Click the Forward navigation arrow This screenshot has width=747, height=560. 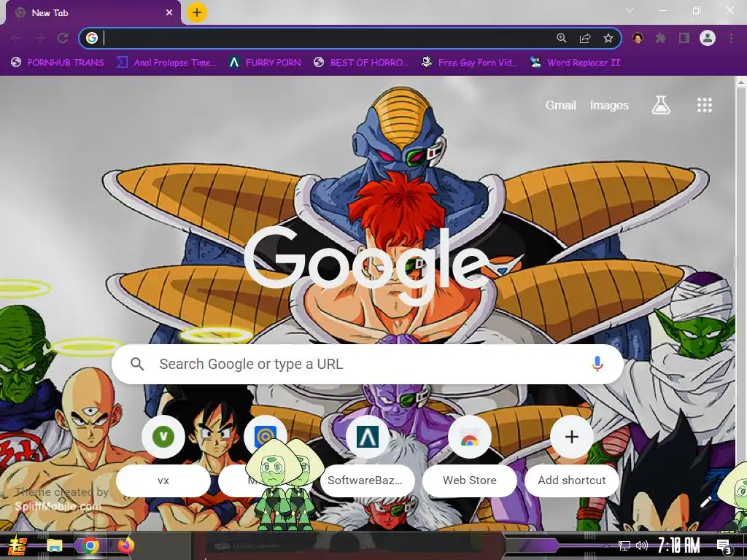(39, 38)
